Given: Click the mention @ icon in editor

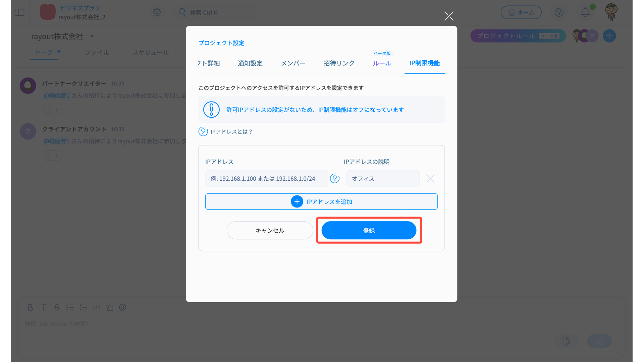Looking at the screenshot, I should (123, 307).
